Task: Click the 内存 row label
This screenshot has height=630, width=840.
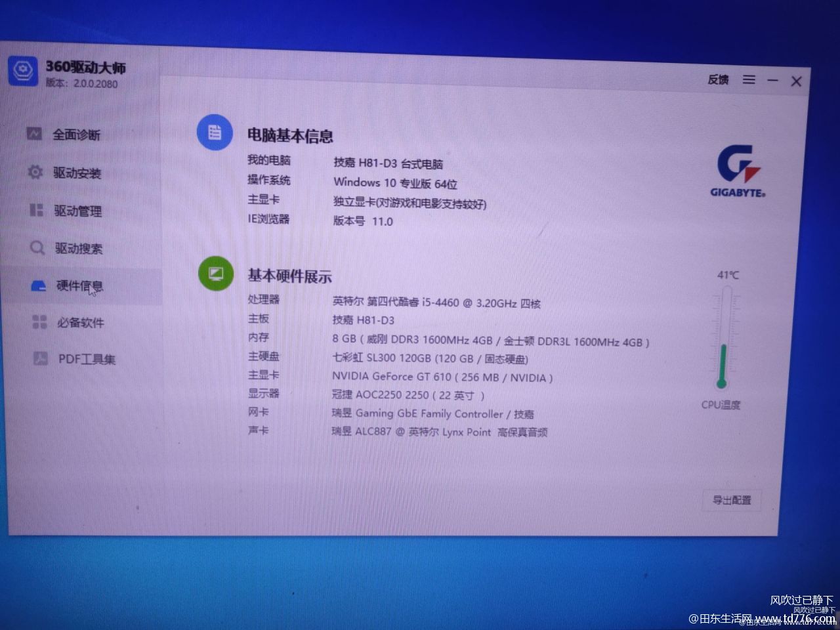Action: click(259, 337)
